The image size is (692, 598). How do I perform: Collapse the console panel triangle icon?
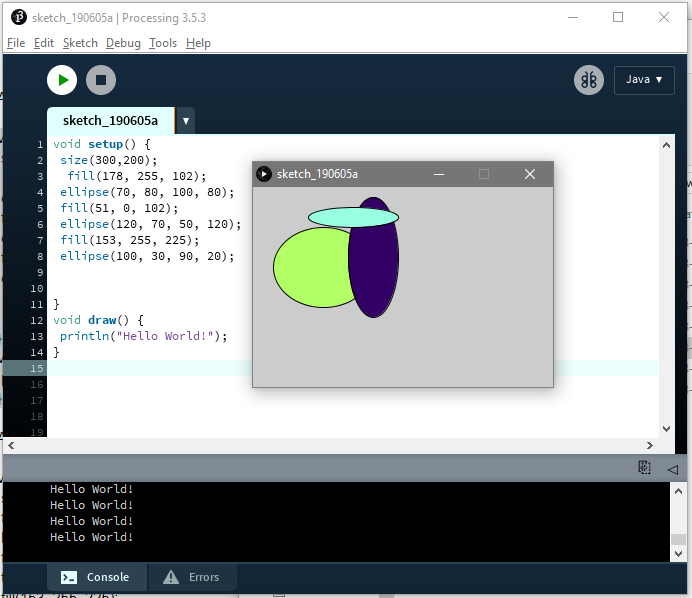click(673, 469)
